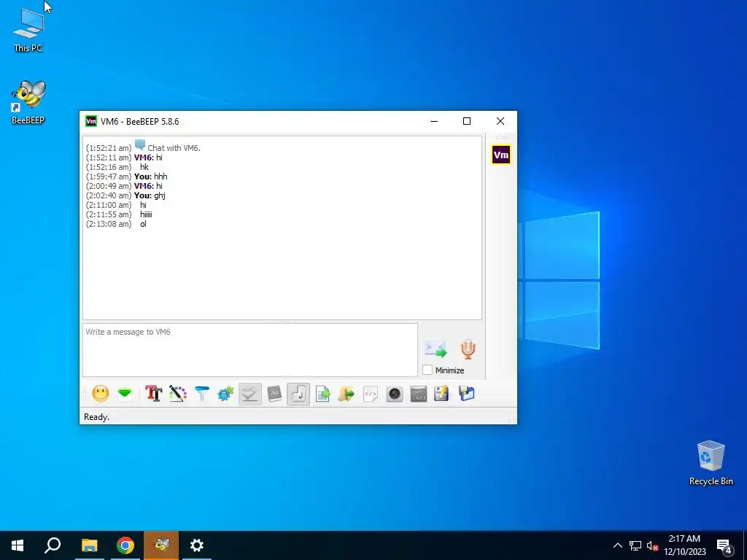
Task: Click the chat bubble icon beside Chat with VM6
Action: click(139, 145)
